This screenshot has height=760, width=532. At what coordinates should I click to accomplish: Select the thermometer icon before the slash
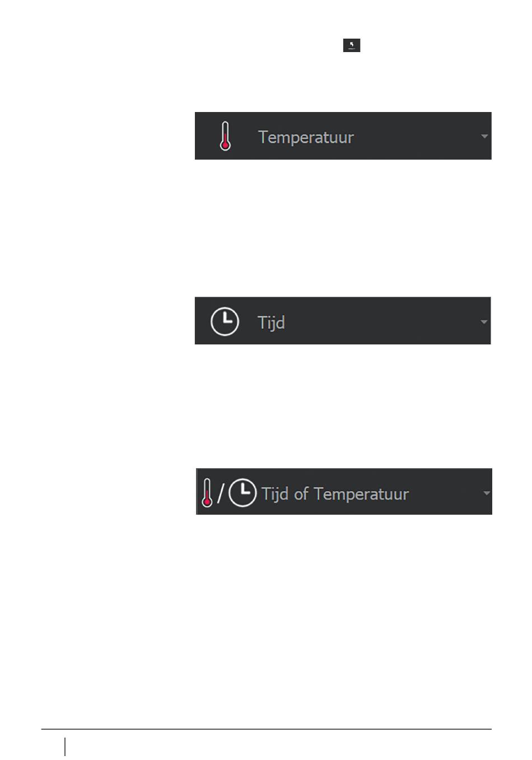pyautogui.click(x=207, y=493)
